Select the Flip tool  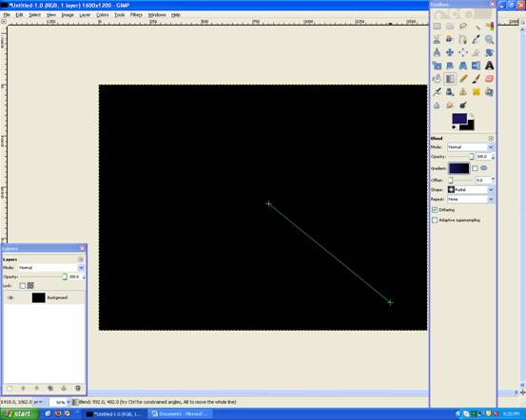coord(476,66)
